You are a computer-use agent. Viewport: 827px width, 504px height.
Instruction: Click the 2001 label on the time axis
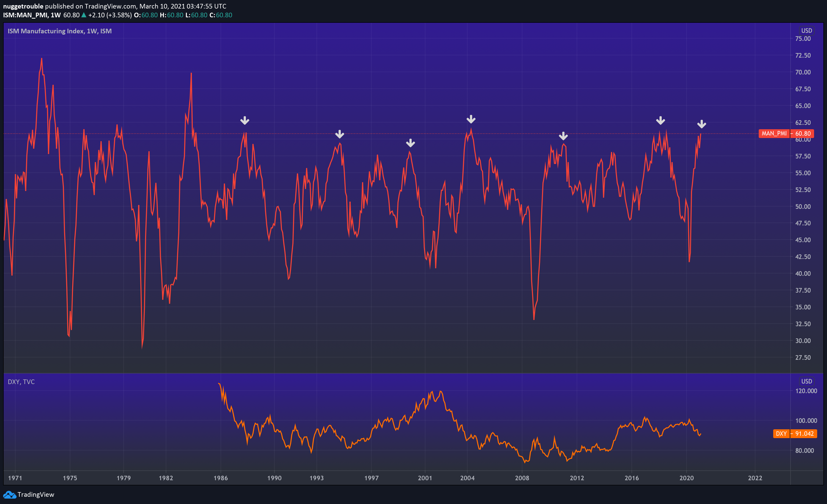coord(425,478)
